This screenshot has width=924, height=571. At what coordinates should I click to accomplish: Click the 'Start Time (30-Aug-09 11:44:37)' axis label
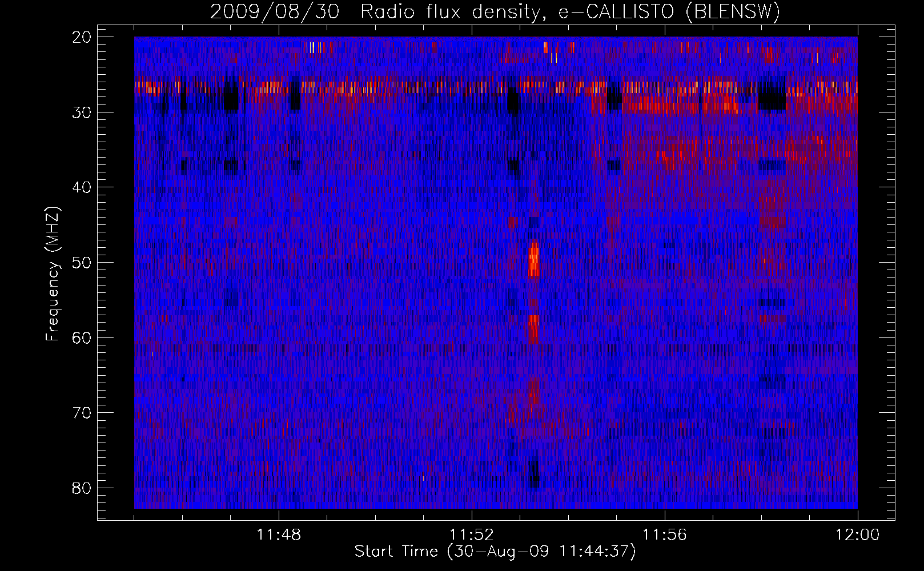(x=495, y=552)
